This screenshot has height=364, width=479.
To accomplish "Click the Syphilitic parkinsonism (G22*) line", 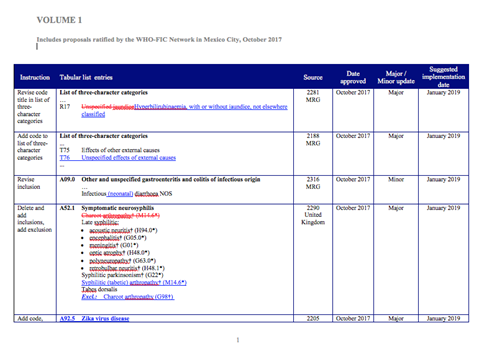I will click(122, 275).
